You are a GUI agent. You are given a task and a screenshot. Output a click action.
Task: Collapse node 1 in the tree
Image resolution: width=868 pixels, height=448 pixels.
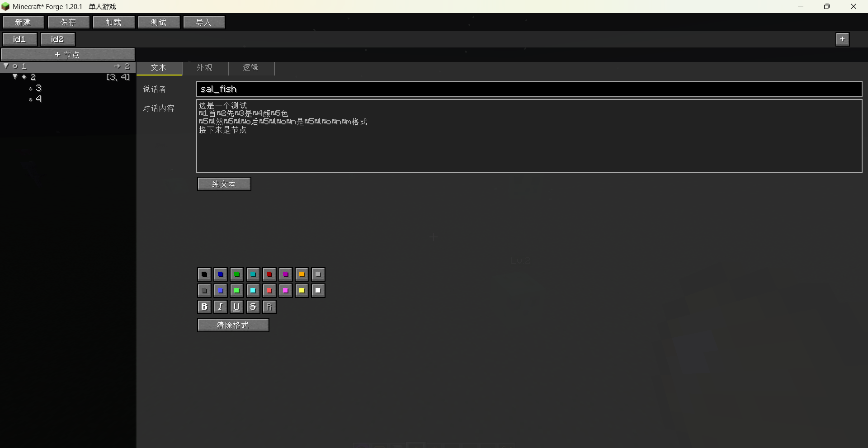6,66
